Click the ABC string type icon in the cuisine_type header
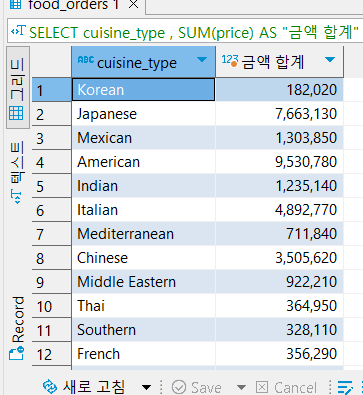This screenshot has height=395, width=363. [x=86, y=60]
